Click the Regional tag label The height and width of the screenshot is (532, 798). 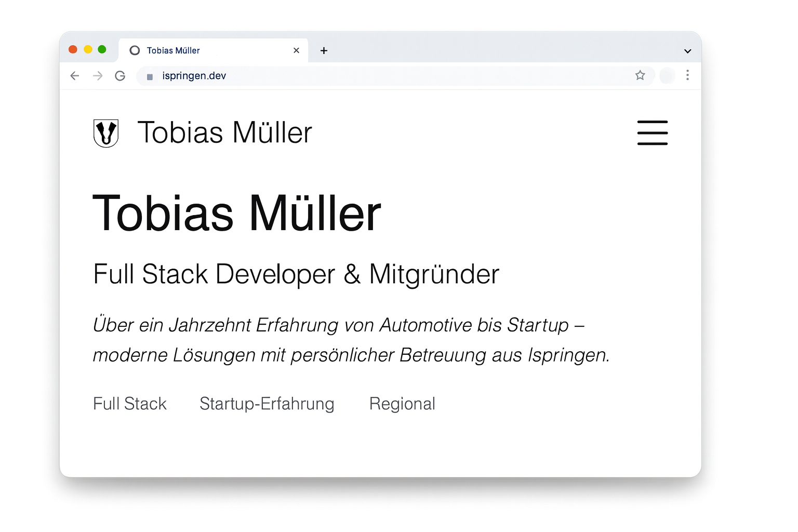[402, 404]
